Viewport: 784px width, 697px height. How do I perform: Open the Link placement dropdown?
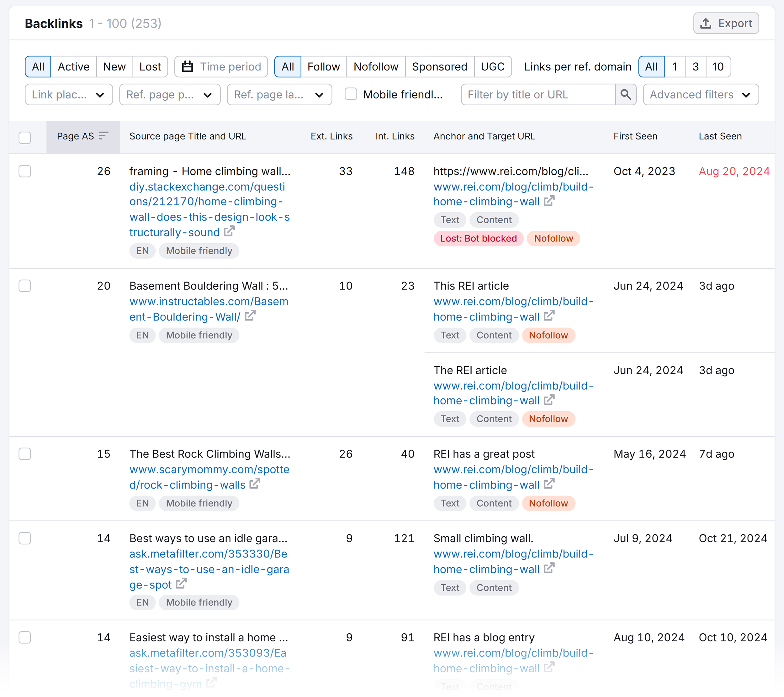69,94
